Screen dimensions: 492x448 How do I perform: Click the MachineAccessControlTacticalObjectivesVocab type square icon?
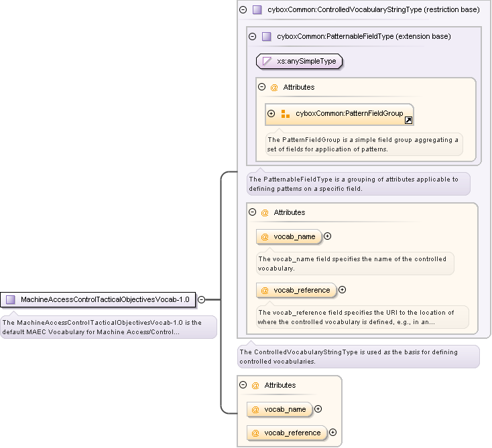click(x=10, y=300)
